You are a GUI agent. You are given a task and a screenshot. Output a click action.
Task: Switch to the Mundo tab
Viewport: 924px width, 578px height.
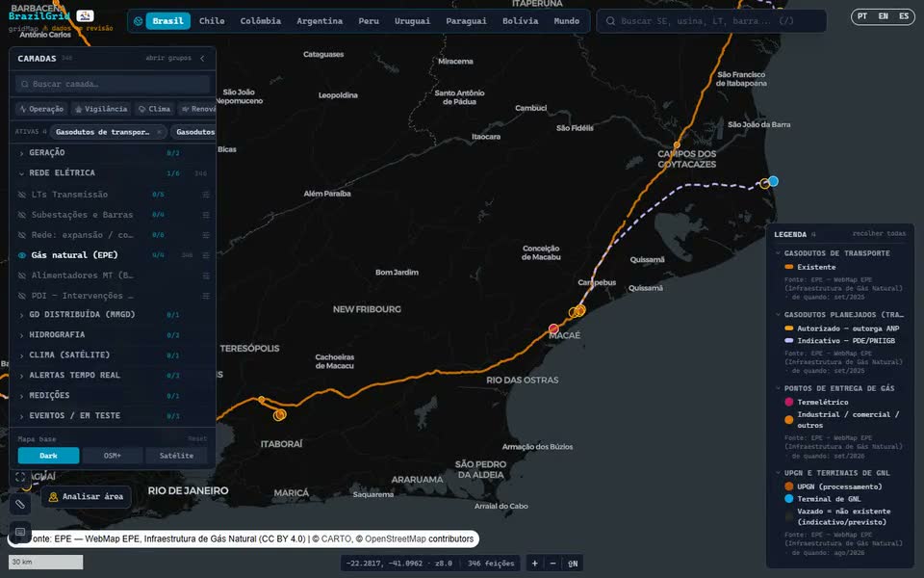pos(566,21)
